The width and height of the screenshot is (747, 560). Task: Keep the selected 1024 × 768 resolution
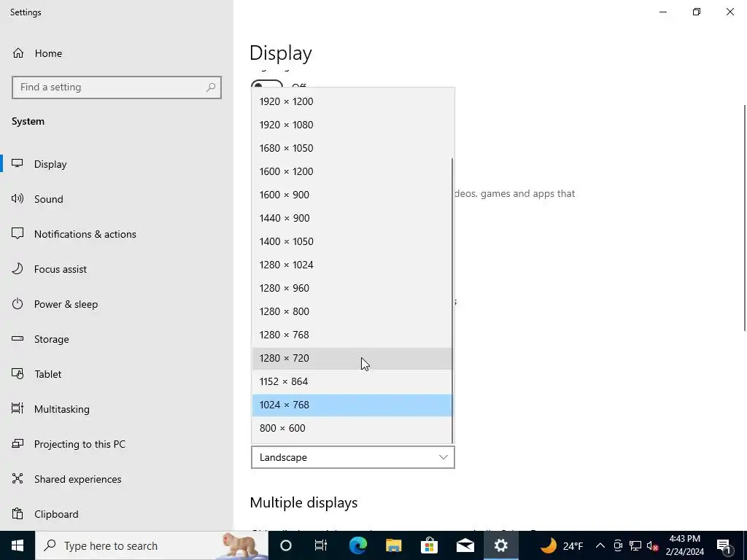point(352,405)
